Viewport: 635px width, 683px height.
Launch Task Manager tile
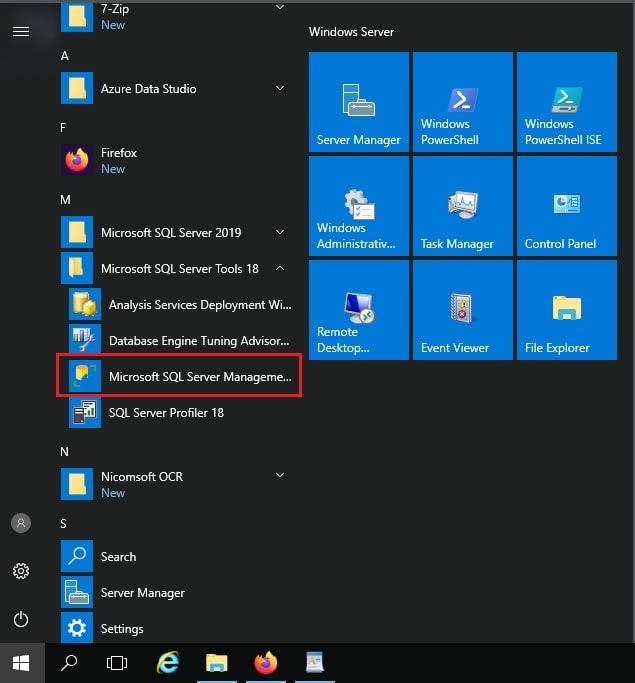tap(463, 206)
